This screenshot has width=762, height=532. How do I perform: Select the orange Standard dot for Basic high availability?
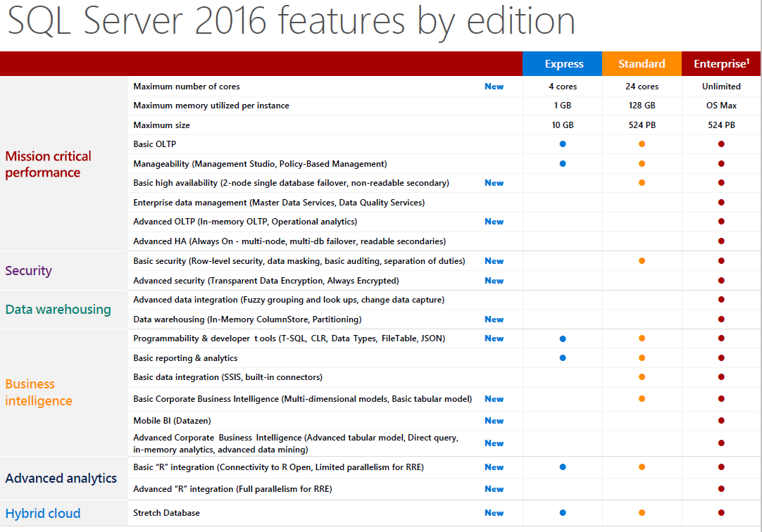click(642, 182)
